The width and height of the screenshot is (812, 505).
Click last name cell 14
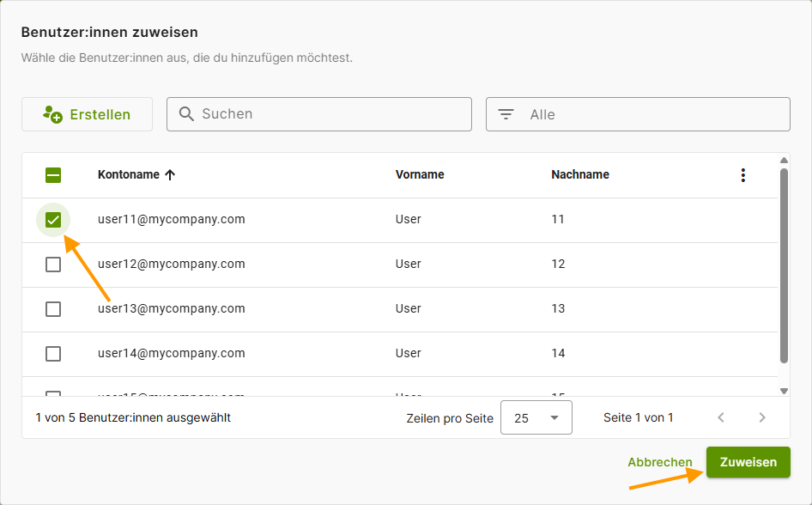point(558,353)
